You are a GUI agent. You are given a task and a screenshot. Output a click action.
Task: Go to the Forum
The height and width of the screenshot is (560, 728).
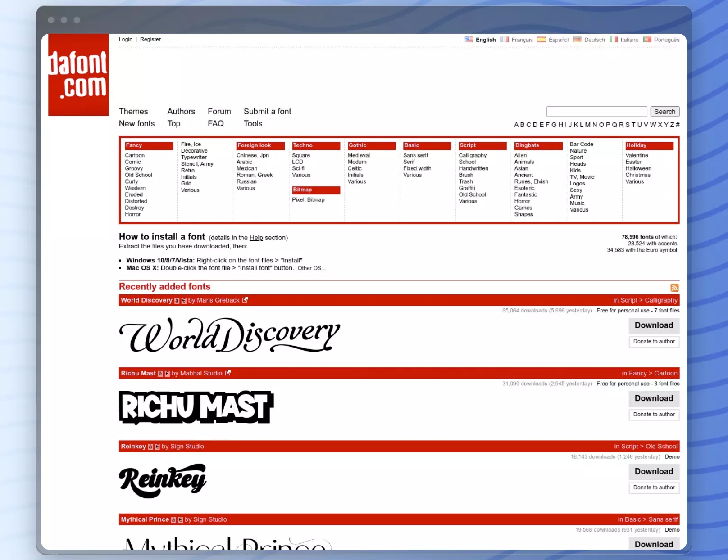tap(219, 112)
